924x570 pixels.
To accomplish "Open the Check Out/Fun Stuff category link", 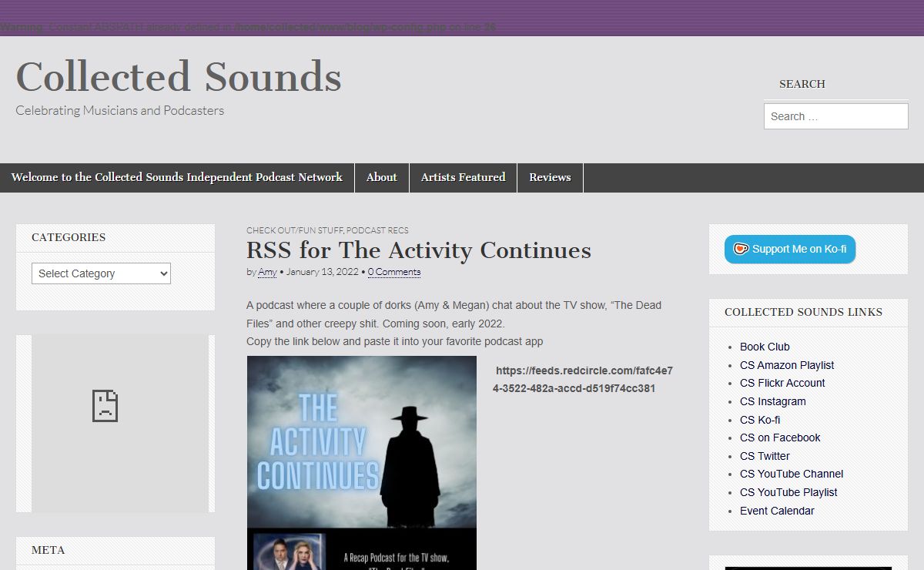I will [294, 230].
